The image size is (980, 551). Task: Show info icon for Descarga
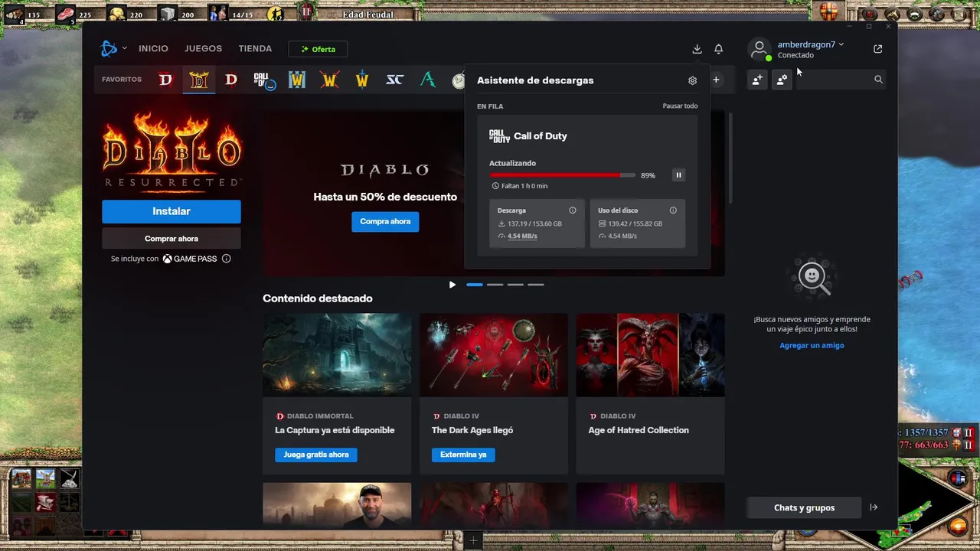pos(573,210)
